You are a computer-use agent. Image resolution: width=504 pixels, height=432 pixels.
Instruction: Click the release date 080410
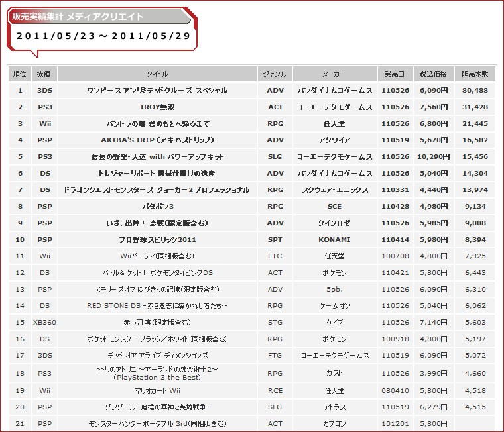tap(395, 390)
